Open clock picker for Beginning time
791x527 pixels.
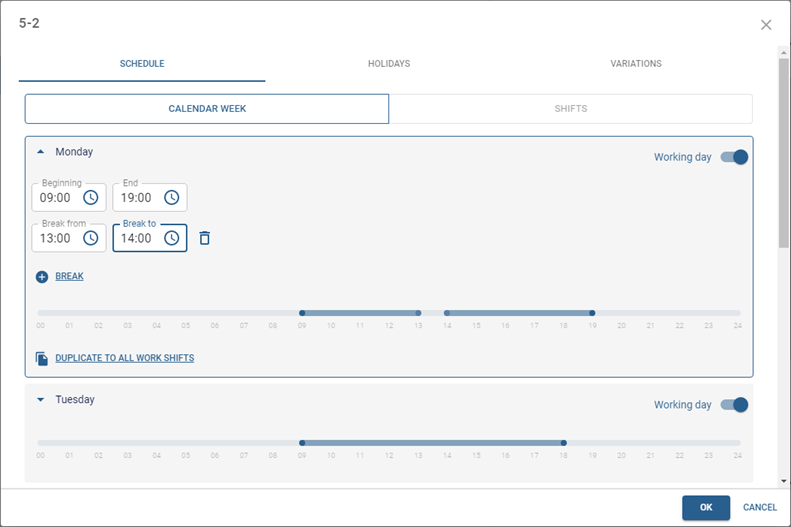(91, 198)
